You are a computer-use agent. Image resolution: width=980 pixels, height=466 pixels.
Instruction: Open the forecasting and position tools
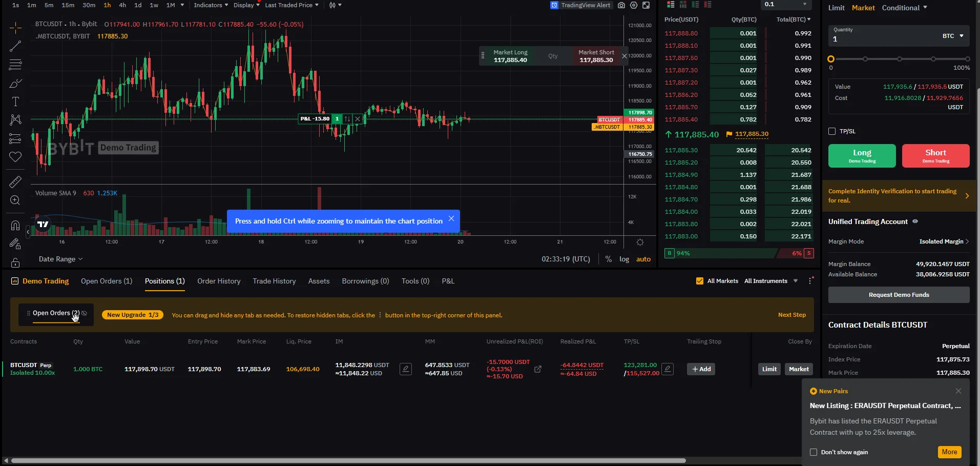[x=15, y=138]
